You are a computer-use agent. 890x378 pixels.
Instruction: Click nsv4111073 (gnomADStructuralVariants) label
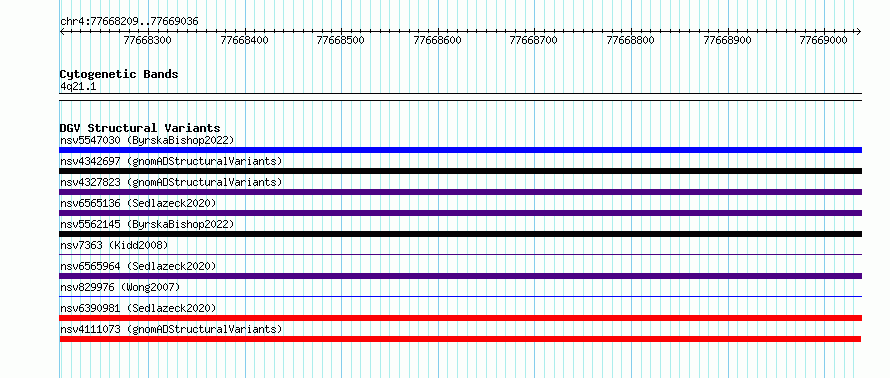tap(171, 329)
